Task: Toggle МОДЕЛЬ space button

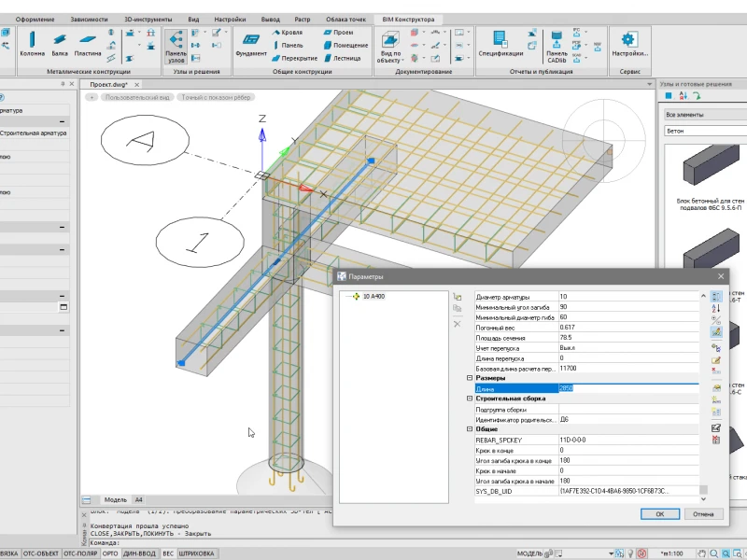Action: pos(529,553)
